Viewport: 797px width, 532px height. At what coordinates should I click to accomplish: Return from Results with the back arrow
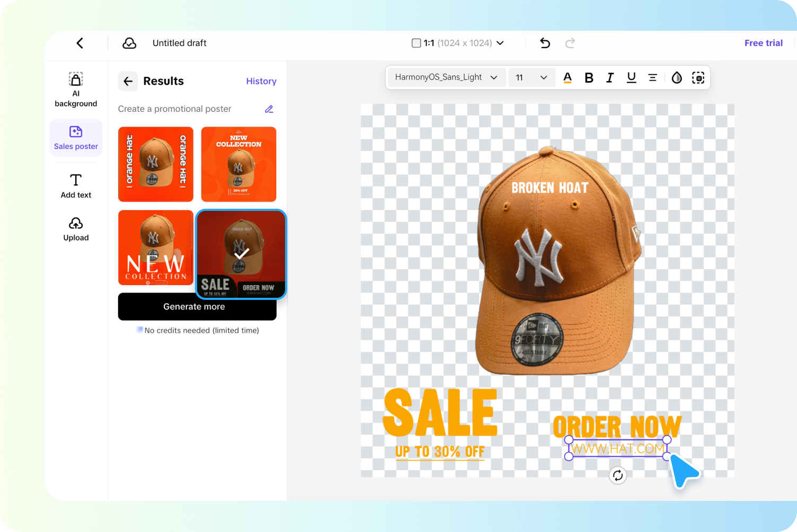[128, 81]
